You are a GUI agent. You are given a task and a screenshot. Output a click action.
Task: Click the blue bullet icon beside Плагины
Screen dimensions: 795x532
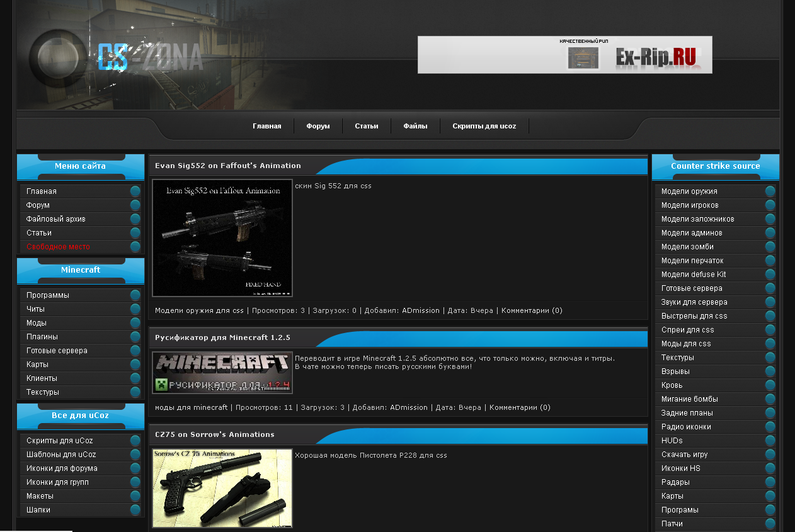tap(135, 337)
